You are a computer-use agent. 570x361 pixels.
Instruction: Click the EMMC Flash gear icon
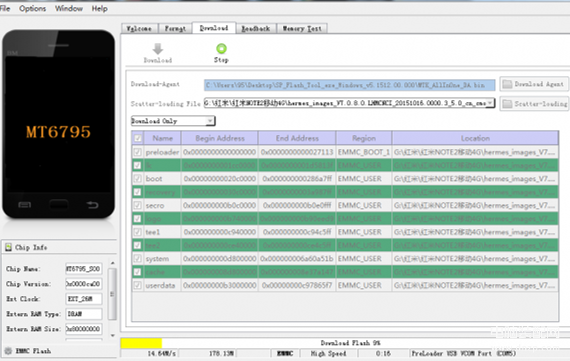pos(8,351)
